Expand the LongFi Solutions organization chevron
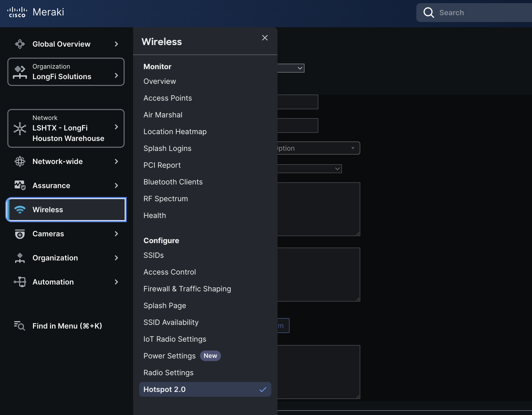The height and width of the screenshot is (415, 532). [117, 75]
